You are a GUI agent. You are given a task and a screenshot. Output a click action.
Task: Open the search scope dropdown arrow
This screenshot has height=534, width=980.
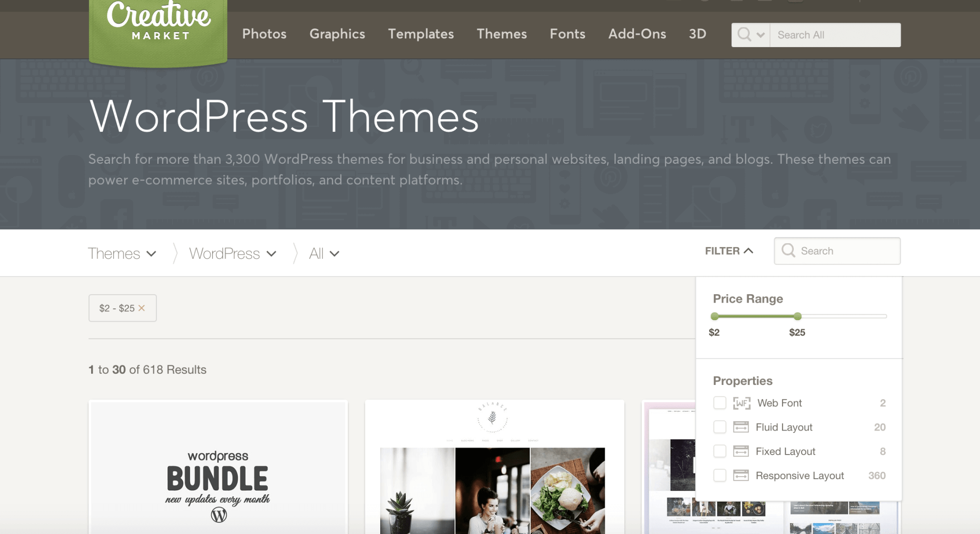click(x=760, y=35)
